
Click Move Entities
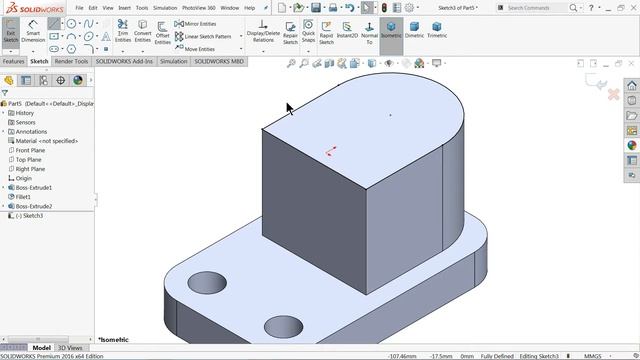pos(195,49)
